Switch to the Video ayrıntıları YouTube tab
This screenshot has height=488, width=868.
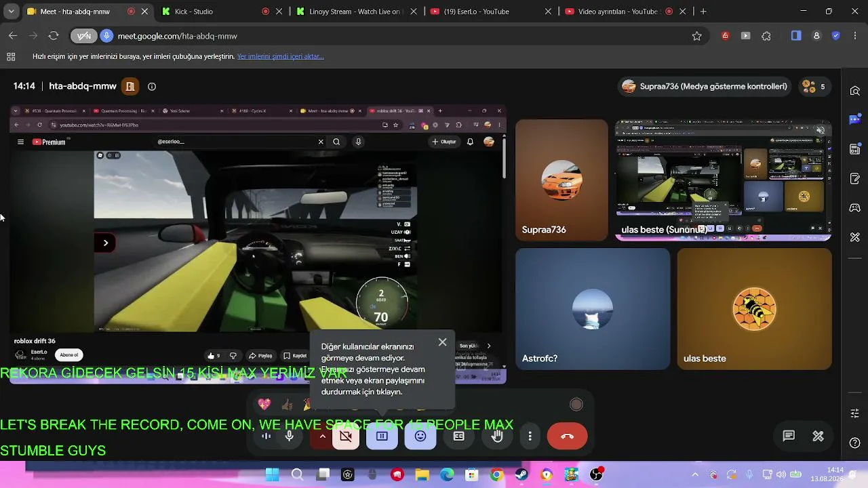627,12
